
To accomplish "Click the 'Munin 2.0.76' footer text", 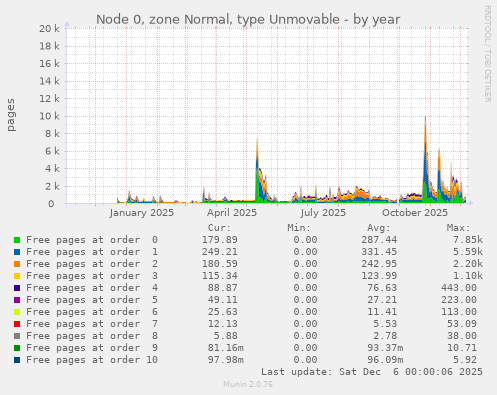I will tap(248, 384).
